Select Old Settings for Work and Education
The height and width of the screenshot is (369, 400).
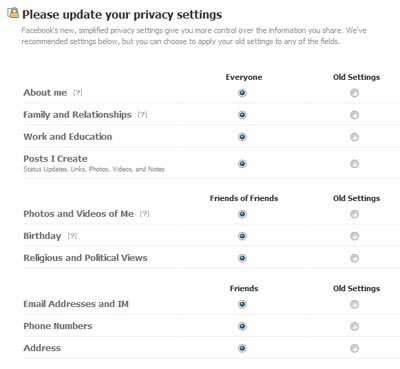(354, 137)
